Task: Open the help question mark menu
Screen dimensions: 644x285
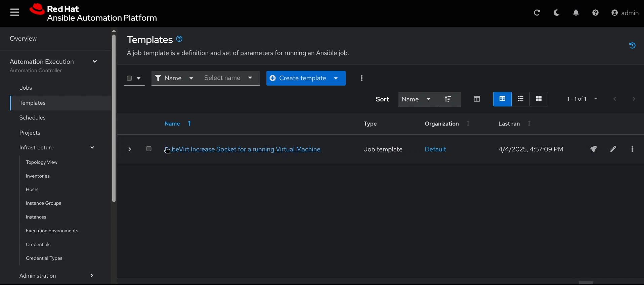Action: (596, 13)
